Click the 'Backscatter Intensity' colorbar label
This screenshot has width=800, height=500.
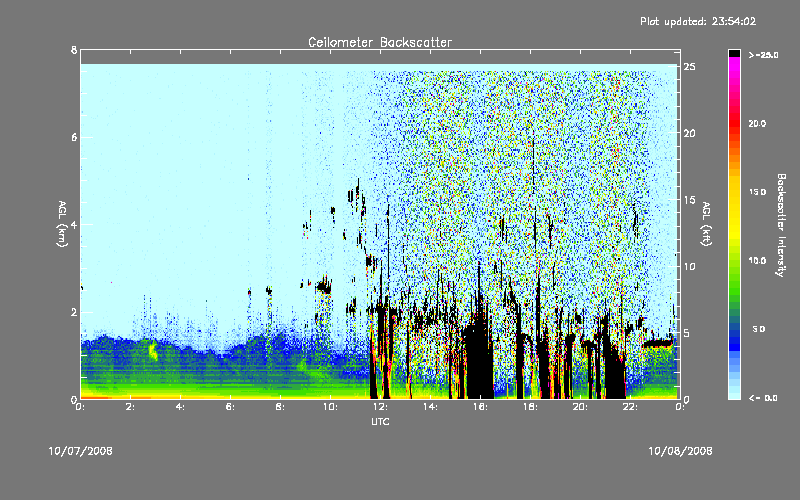point(781,225)
